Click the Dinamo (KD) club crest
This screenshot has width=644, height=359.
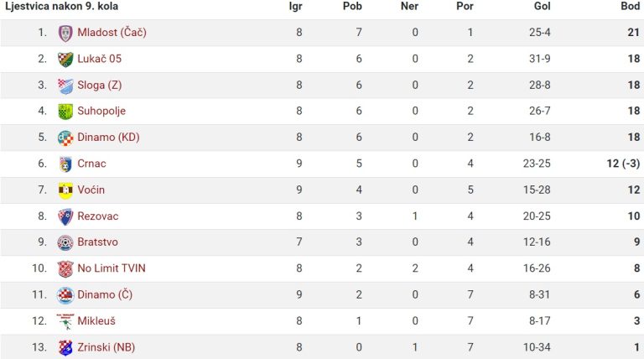65,138
